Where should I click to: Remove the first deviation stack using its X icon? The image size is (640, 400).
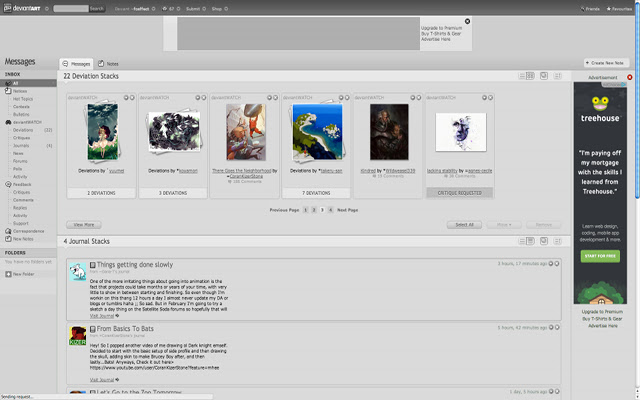click(x=132, y=98)
